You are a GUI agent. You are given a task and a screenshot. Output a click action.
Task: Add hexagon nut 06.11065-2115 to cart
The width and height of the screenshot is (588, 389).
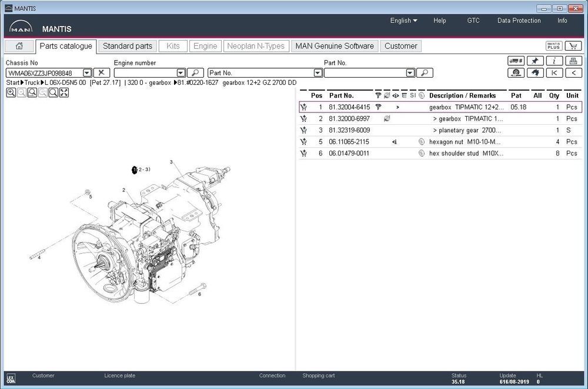[304, 142]
